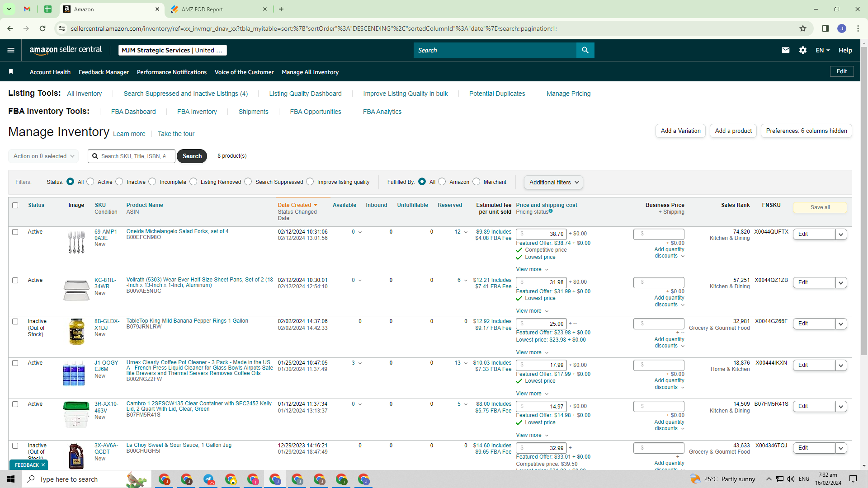Click the price field showing 38.70
Image resolution: width=868 pixels, height=488 pixels.
click(x=540, y=234)
